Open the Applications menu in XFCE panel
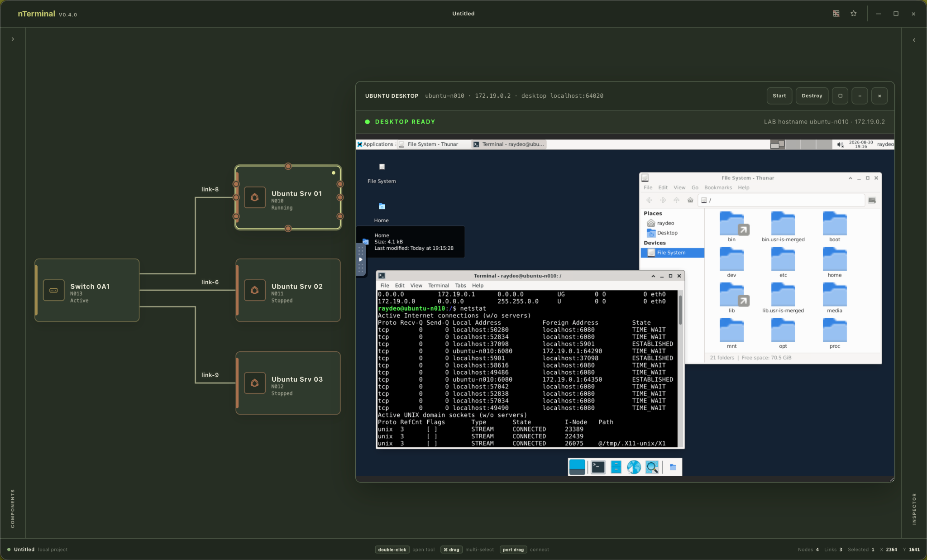The height and width of the screenshot is (560, 927). [x=375, y=144]
